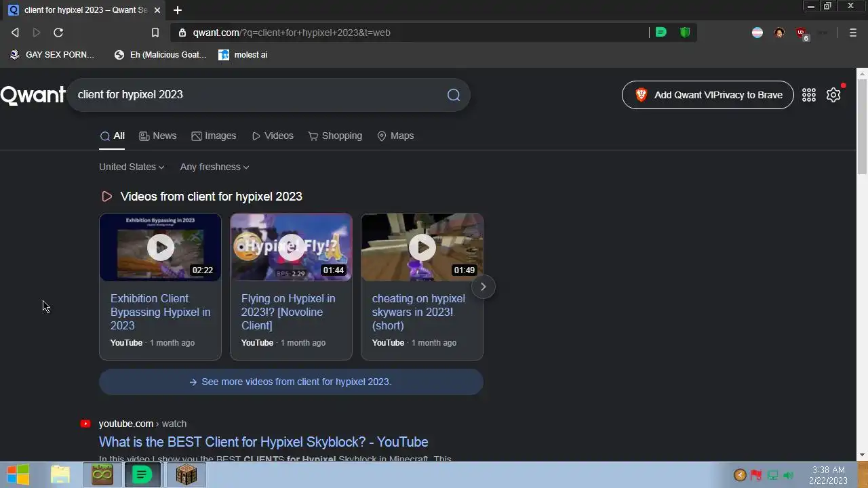The width and height of the screenshot is (868, 488).
Task: Select the All results tab
Action: point(113,136)
